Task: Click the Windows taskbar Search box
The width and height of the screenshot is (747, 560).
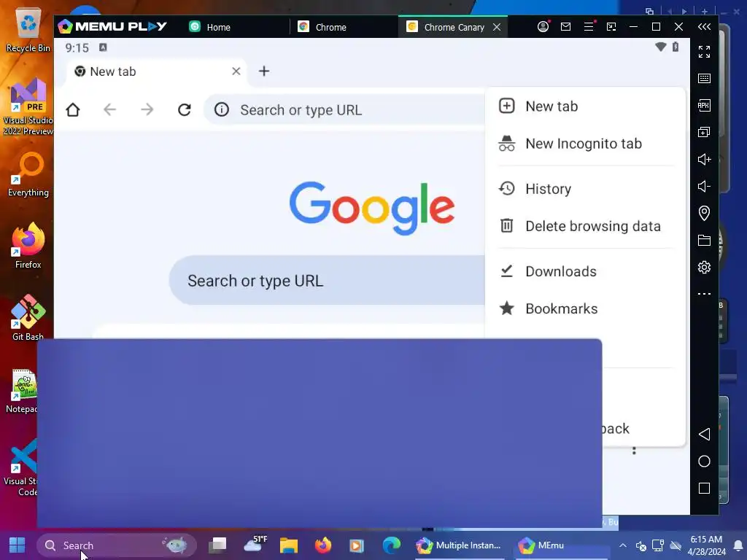Action: coord(117,545)
